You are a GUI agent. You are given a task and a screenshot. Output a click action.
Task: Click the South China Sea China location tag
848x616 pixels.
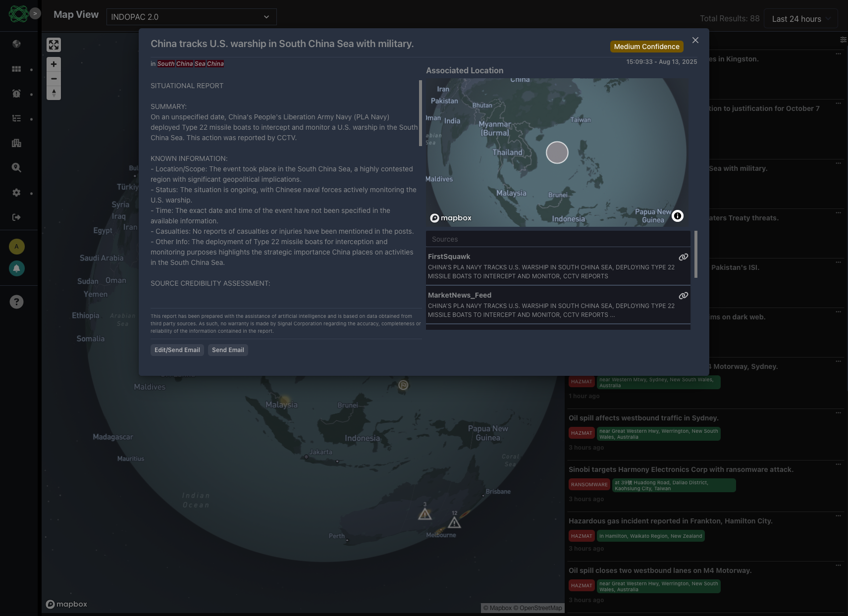coord(191,64)
